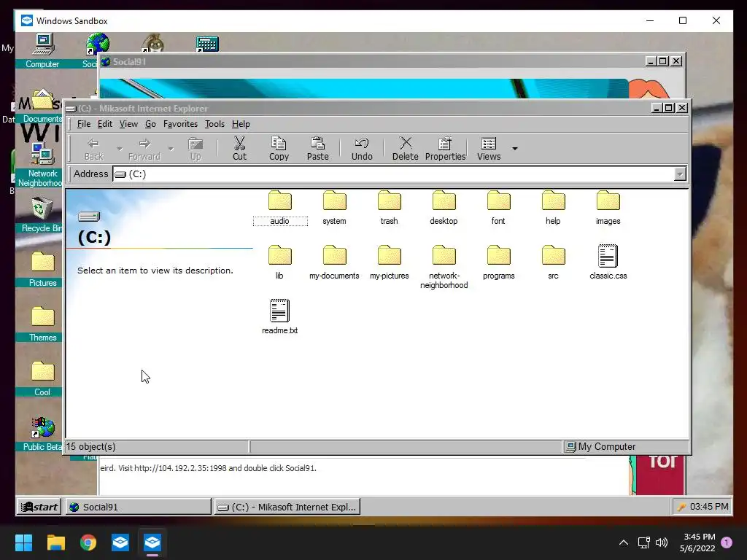Open the help folder
This screenshot has height=560, width=747.
553,208
